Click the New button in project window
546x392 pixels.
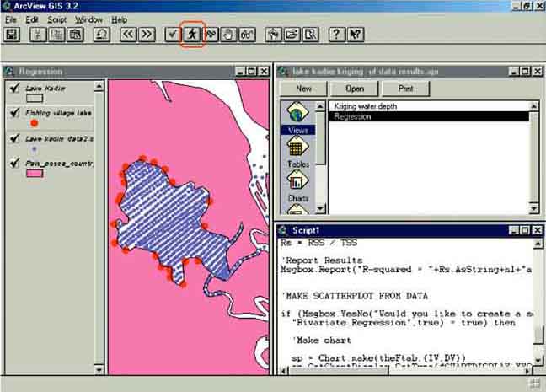click(303, 88)
